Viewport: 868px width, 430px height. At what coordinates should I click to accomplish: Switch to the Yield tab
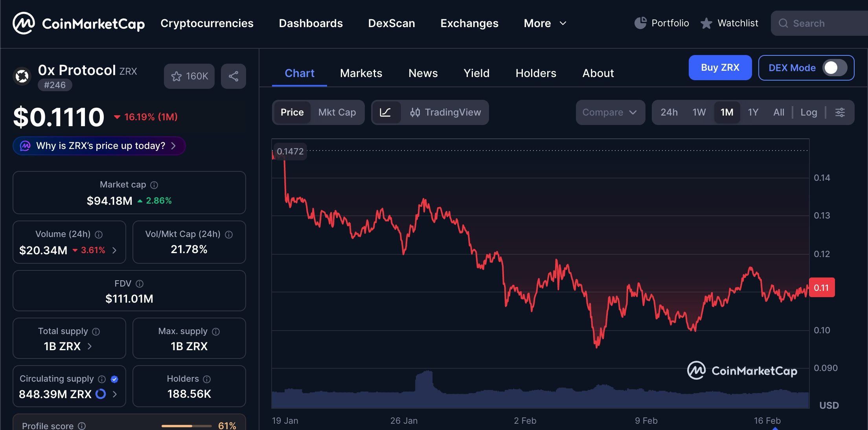click(x=476, y=73)
